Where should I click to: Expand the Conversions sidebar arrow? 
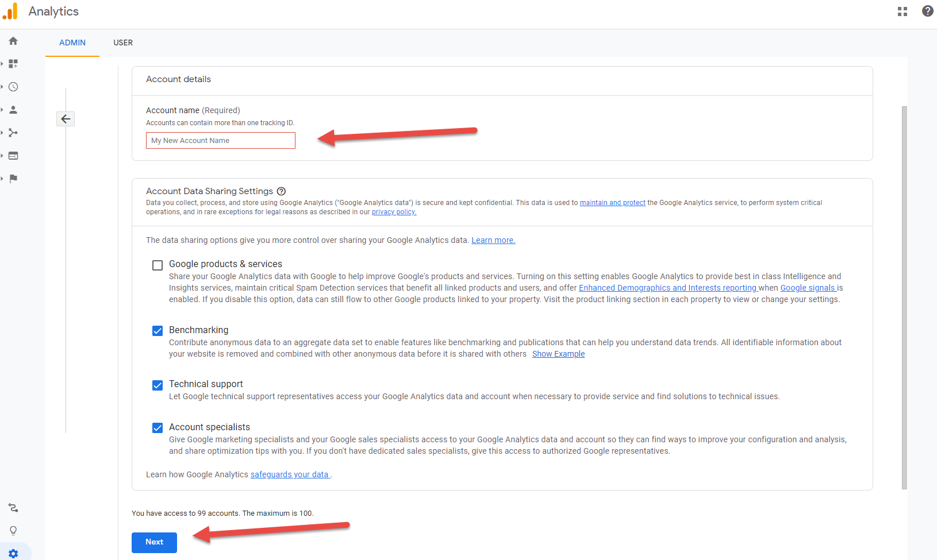[x=2, y=179]
